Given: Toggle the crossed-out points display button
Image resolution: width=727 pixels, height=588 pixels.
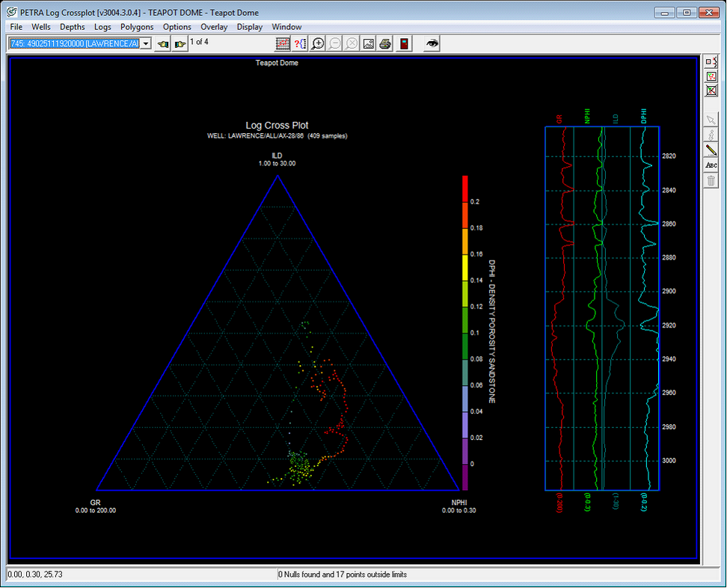Looking at the screenshot, I should [711, 91].
